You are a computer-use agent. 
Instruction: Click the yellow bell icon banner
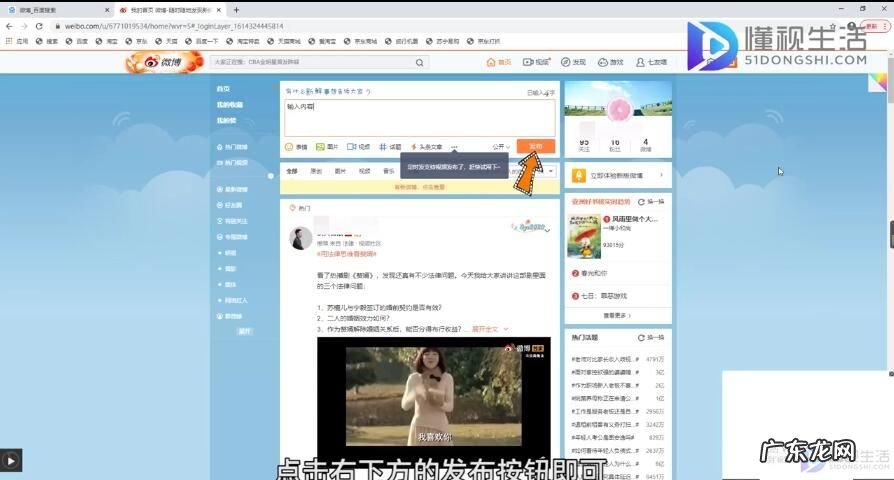point(579,176)
